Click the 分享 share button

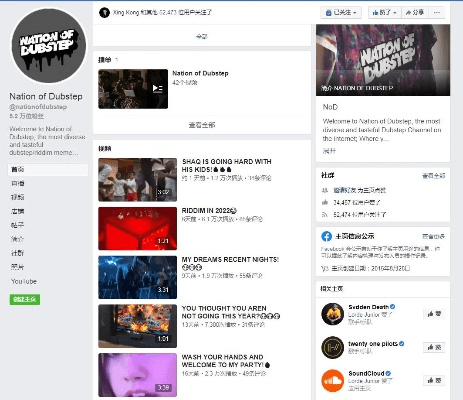(x=415, y=13)
